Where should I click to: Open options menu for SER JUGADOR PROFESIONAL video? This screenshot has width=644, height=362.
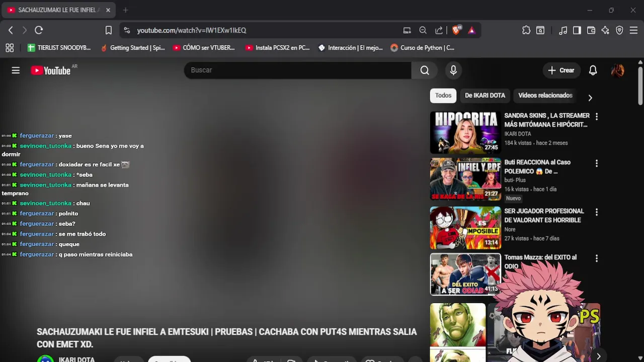click(x=597, y=212)
